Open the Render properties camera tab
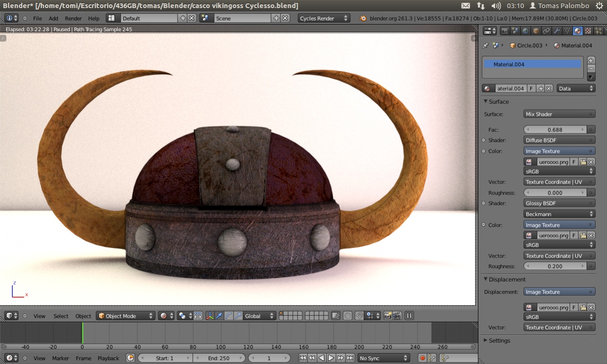This screenshot has width=607, height=364. pyautogui.click(x=504, y=31)
